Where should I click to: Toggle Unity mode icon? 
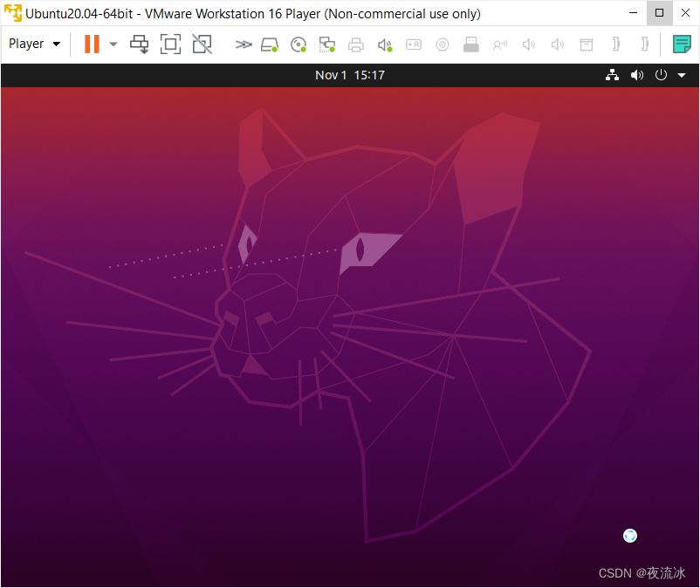202,44
